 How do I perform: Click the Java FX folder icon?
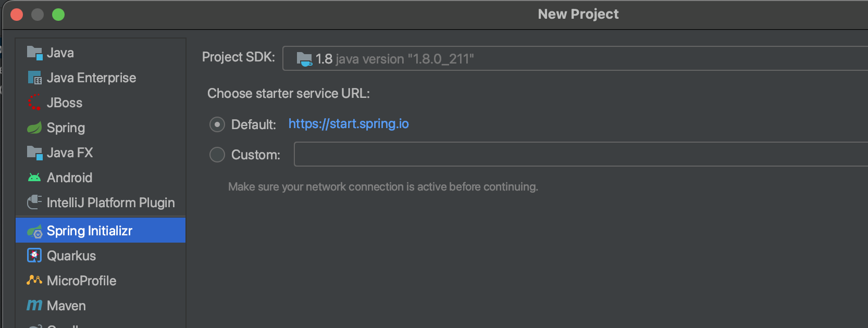click(34, 153)
